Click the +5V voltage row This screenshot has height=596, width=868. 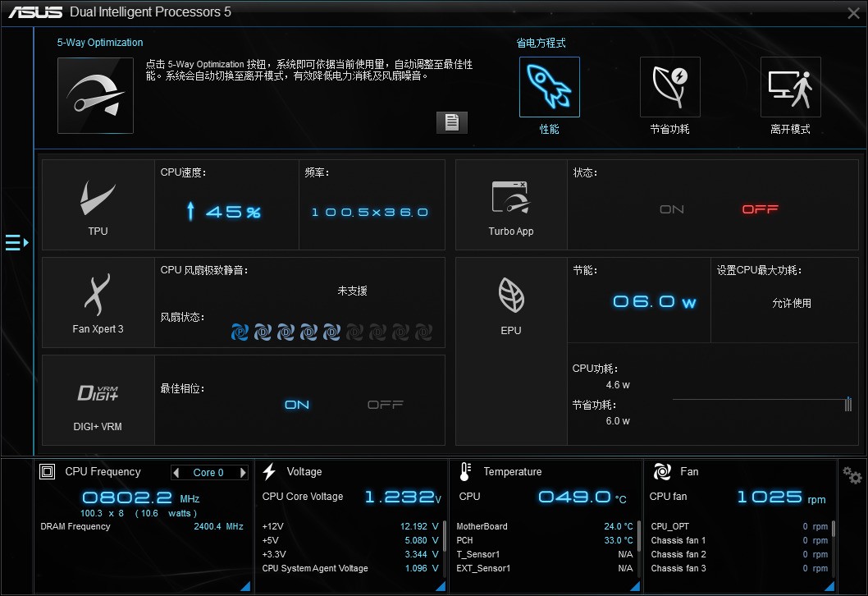click(x=350, y=540)
